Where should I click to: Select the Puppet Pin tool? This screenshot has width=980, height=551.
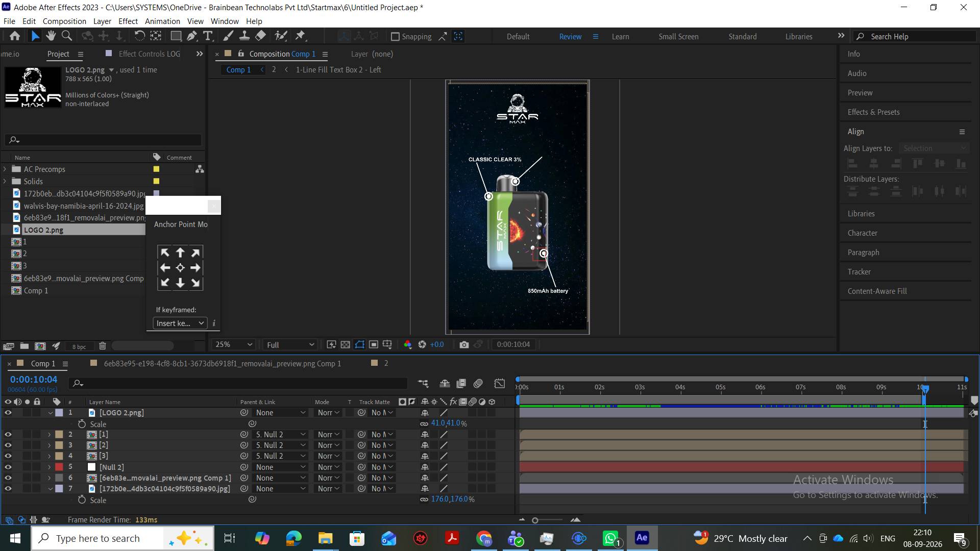click(x=300, y=36)
